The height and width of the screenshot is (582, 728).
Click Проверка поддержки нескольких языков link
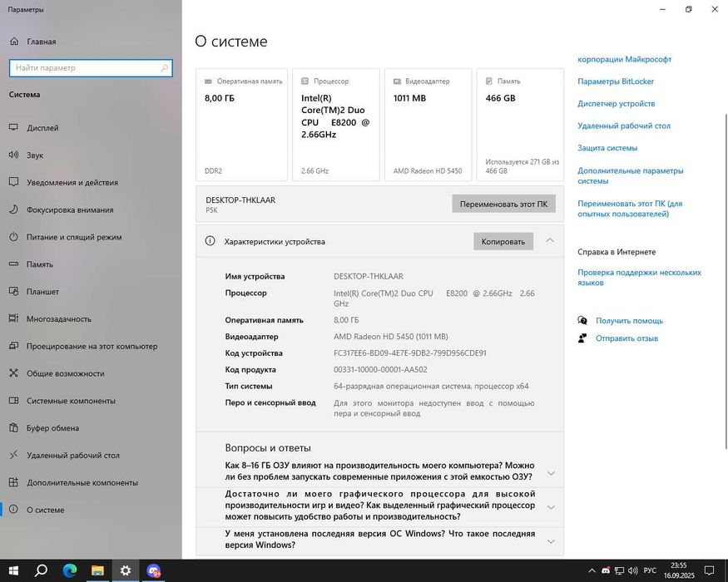(639, 278)
